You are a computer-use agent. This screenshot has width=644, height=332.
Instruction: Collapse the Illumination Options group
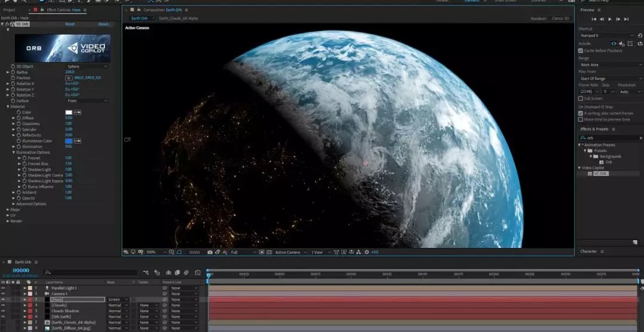pyautogui.click(x=14, y=153)
